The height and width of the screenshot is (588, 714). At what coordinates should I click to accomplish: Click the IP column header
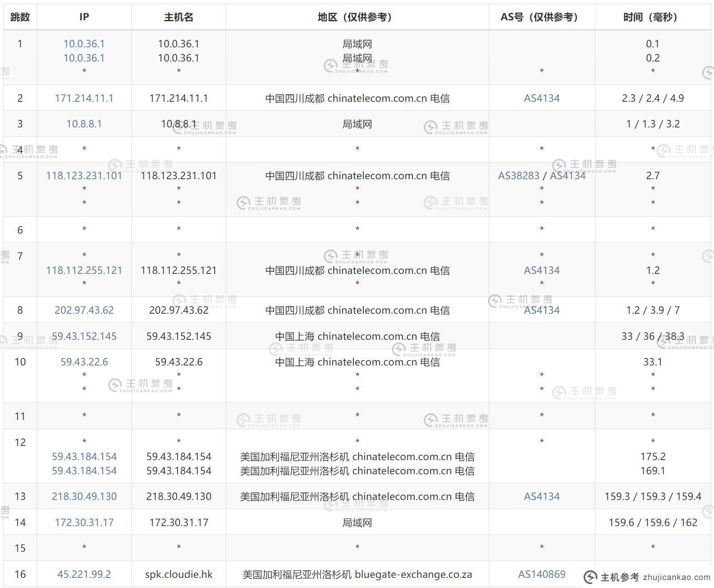pos(84,17)
